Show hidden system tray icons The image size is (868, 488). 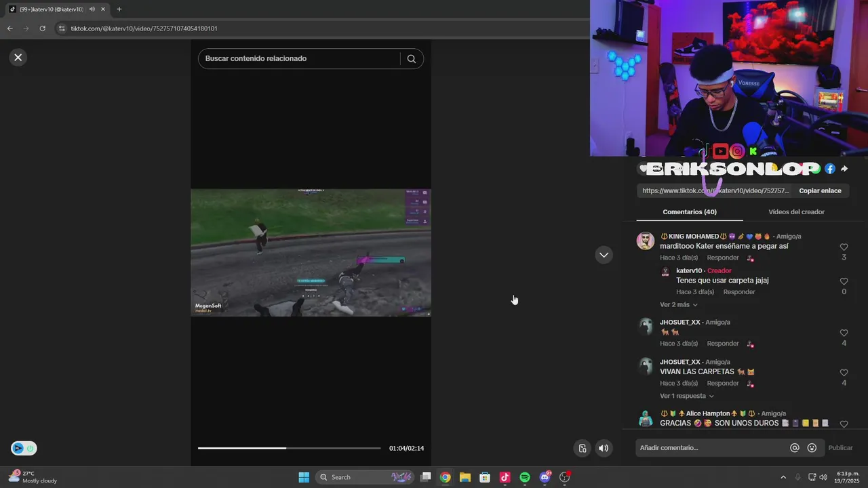coord(783,477)
